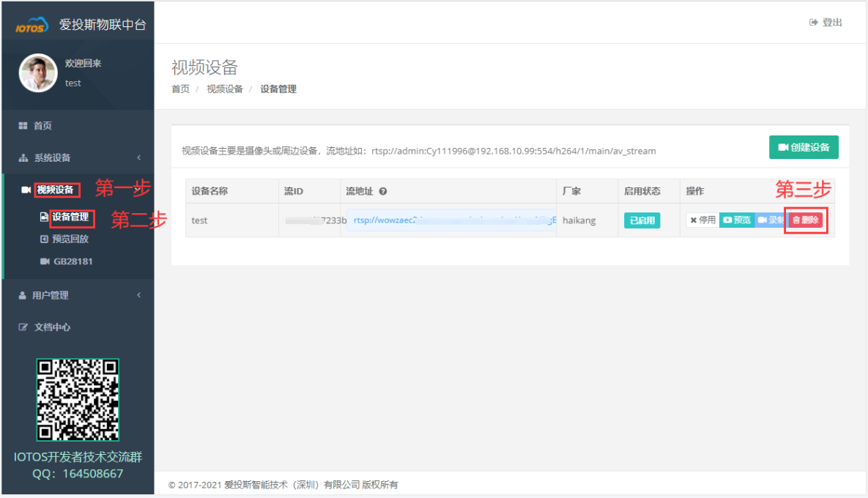
Task: Preview the stream via 预览
Action: pyautogui.click(x=737, y=219)
